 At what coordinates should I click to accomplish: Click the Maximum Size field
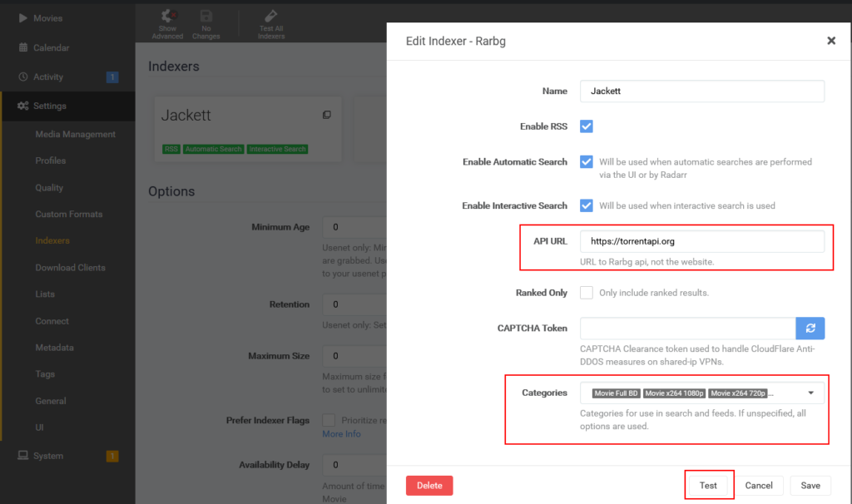(x=354, y=356)
